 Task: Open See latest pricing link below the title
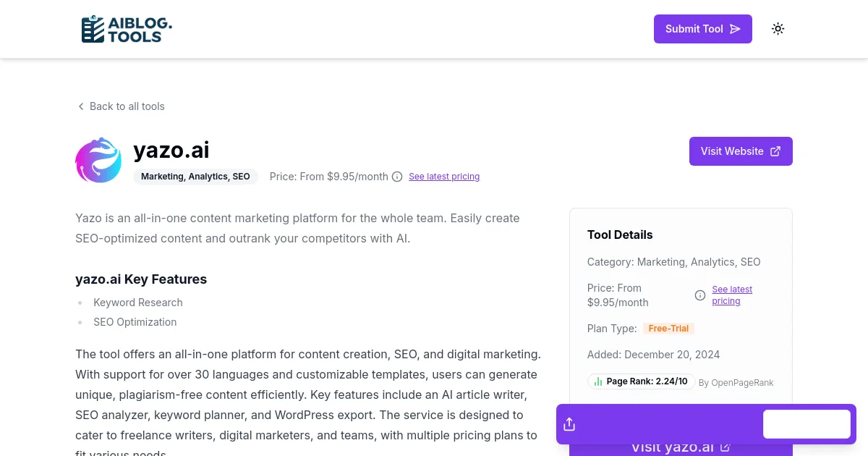[x=443, y=177]
